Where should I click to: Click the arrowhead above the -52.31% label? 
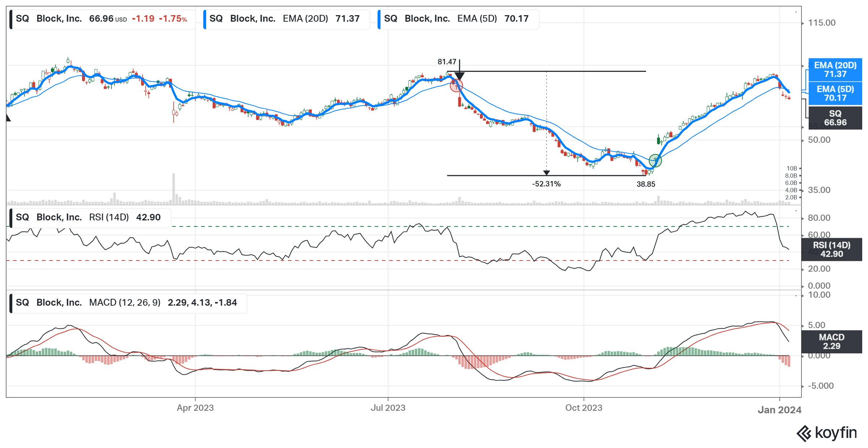coord(546,173)
